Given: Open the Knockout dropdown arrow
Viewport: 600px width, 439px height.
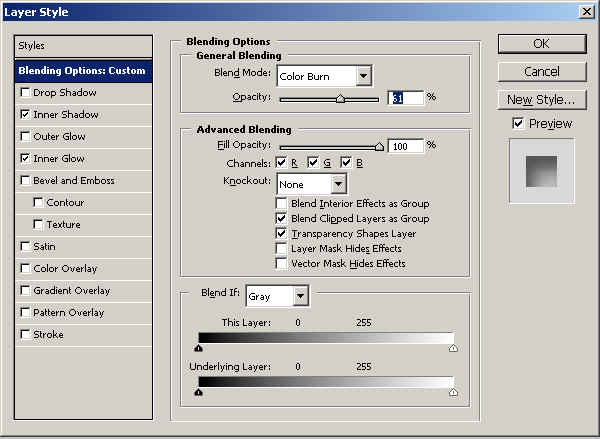Looking at the screenshot, I should [338, 184].
